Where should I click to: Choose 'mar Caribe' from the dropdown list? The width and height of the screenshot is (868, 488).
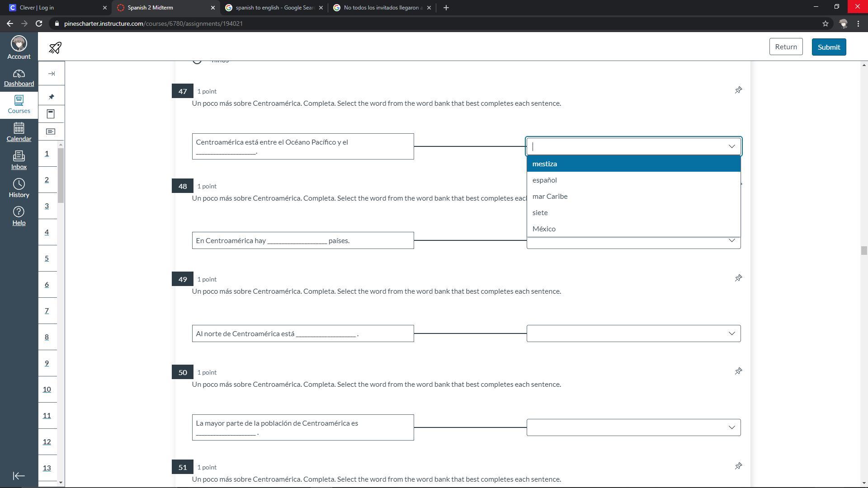550,197
